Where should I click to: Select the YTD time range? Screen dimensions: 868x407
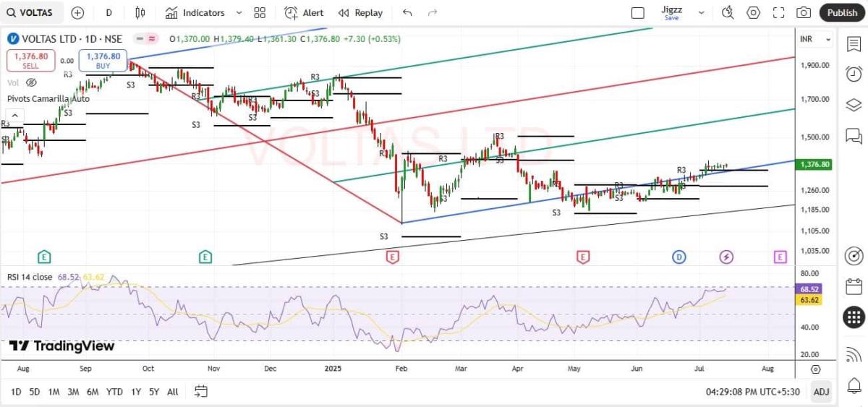pyautogui.click(x=114, y=392)
